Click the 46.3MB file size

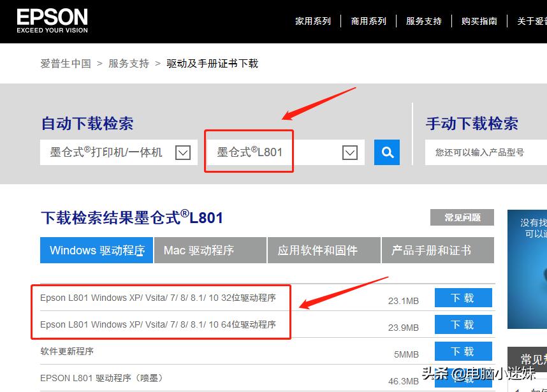click(404, 382)
